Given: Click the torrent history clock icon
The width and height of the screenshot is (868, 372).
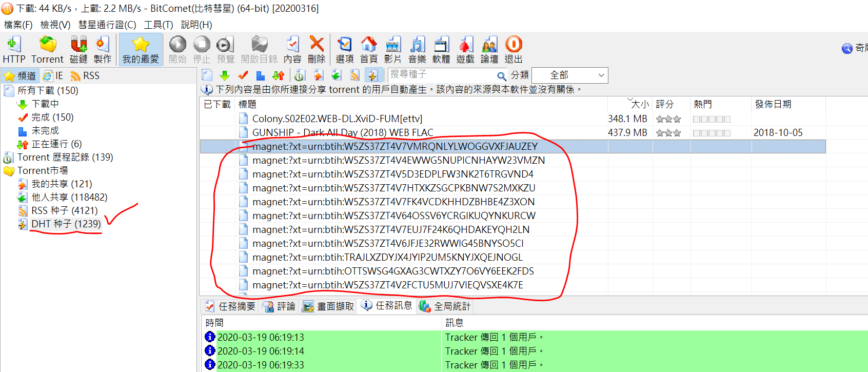Looking at the screenshot, I should coord(300,75).
